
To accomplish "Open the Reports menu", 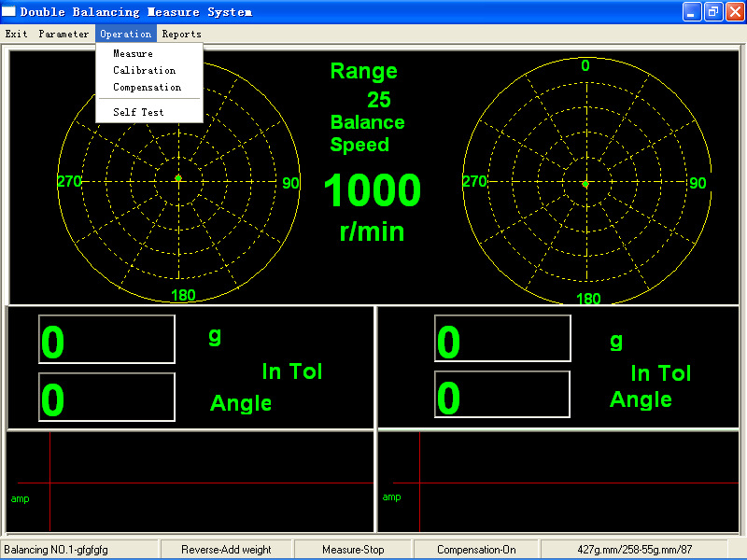I will [x=181, y=34].
